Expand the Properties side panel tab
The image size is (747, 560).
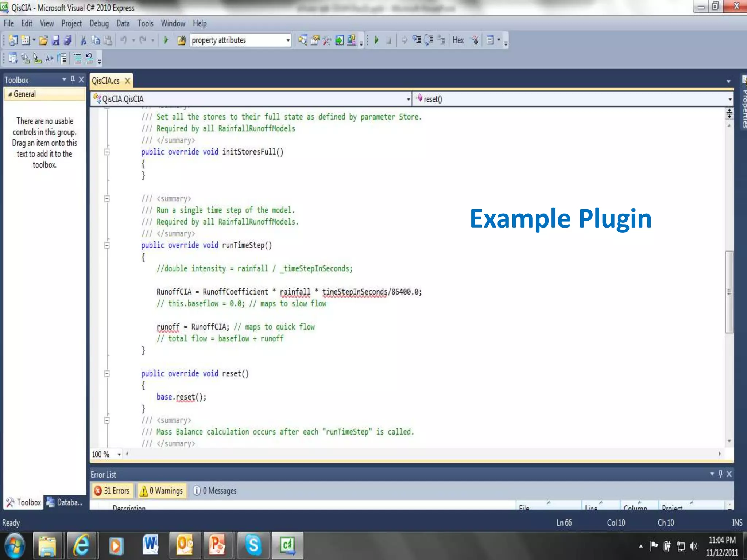tap(744, 102)
